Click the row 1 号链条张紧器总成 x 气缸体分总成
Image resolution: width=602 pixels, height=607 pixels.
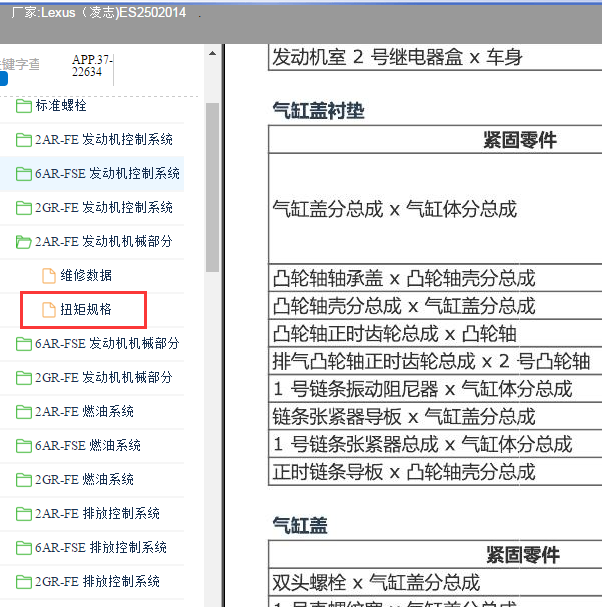tap(435, 444)
